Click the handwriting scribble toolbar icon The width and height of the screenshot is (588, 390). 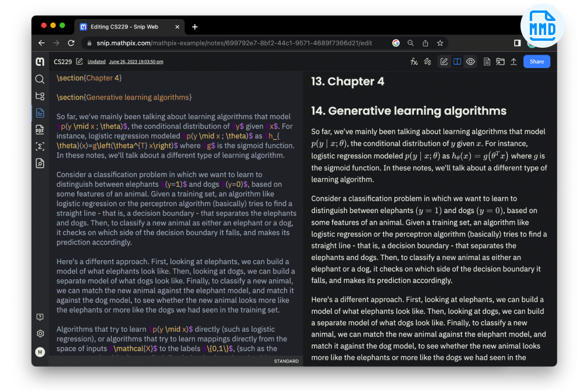pos(427,62)
